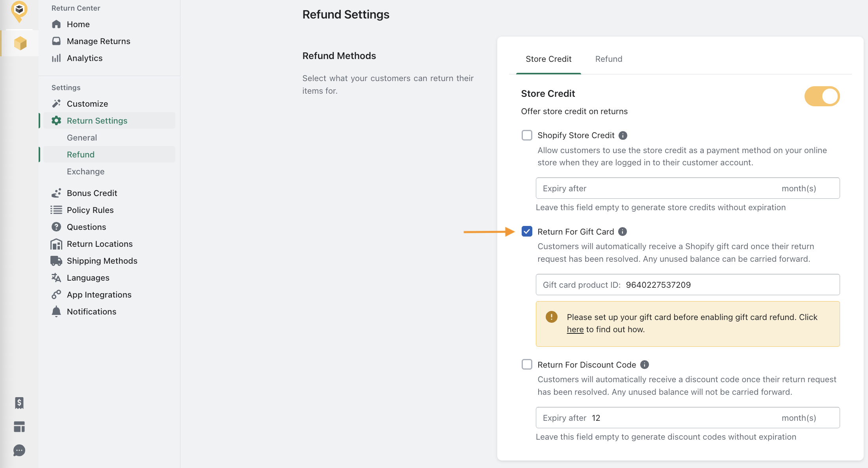Open Home in the sidebar
The height and width of the screenshot is (468, 868).
coord(110,24)
